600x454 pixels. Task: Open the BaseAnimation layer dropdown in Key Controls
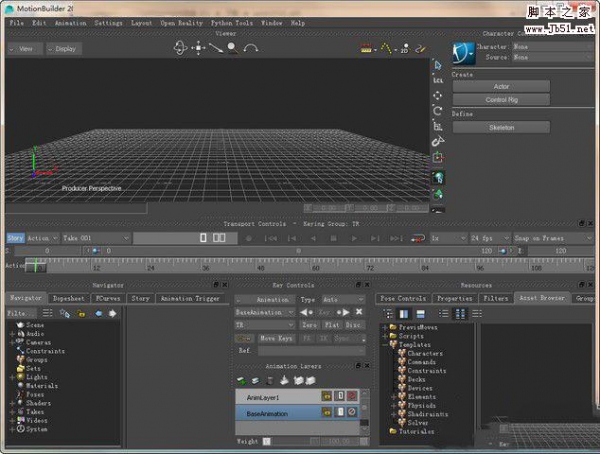pos(265,312)
